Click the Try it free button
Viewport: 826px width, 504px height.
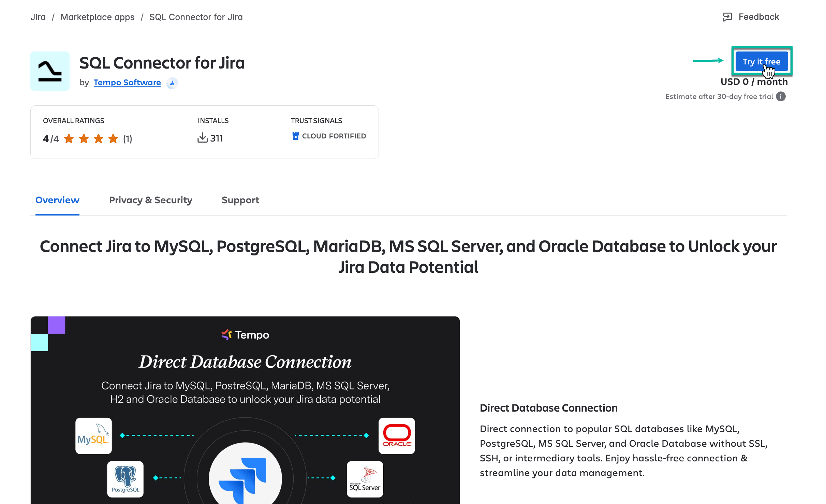point(762,61)
